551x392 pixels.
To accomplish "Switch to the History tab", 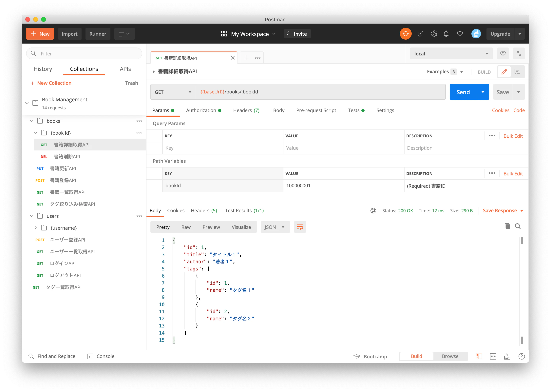I will tap(43, 69).
